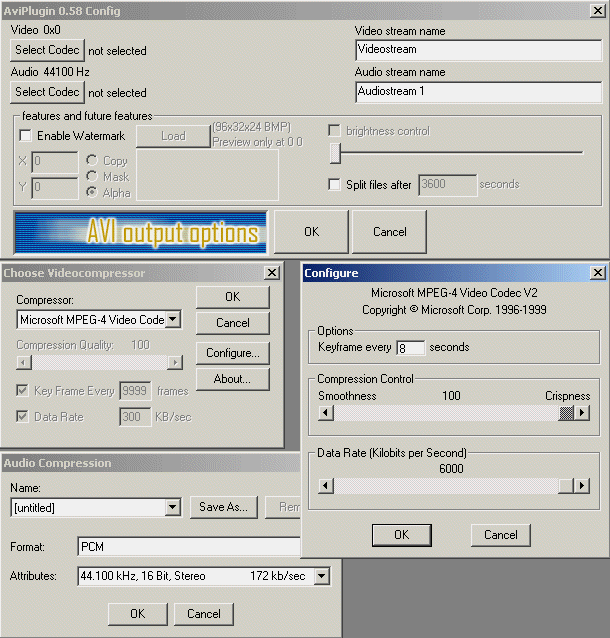Viewport: 610px width, 638px height.
Task: Click Crispness right arrow in Compression Control
Action: (x=582, y=413)
